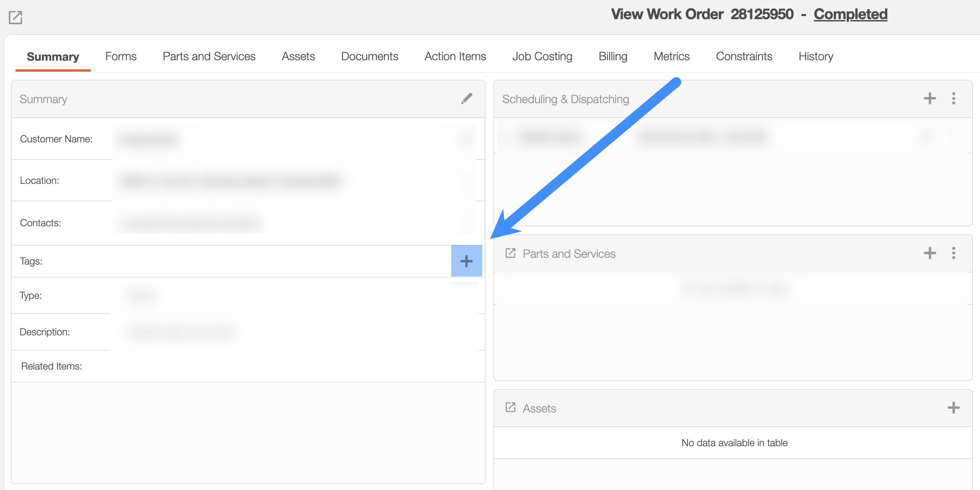Add a Scheduling & Dispatching entry
This screenshot has height=490, width=980.
[x=929, y=99]
